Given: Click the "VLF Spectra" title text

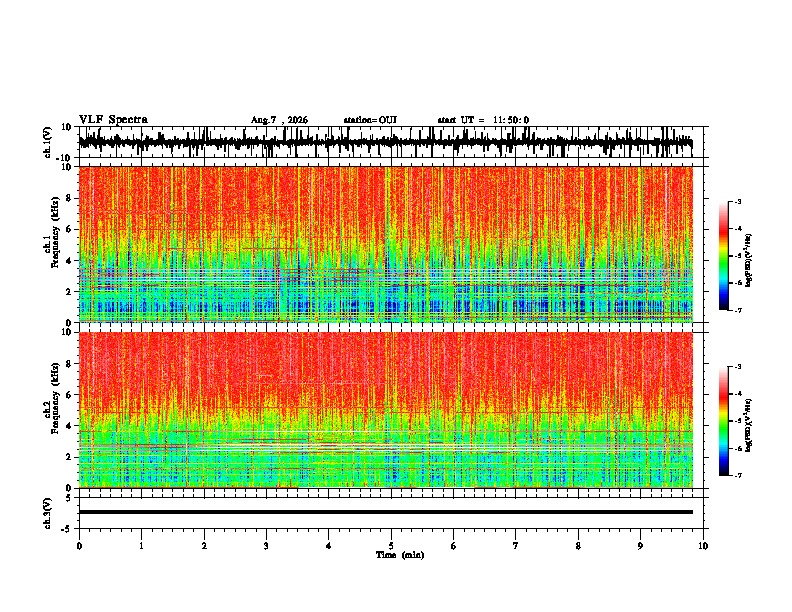Looking at the screenshot, I should (113, 120).
